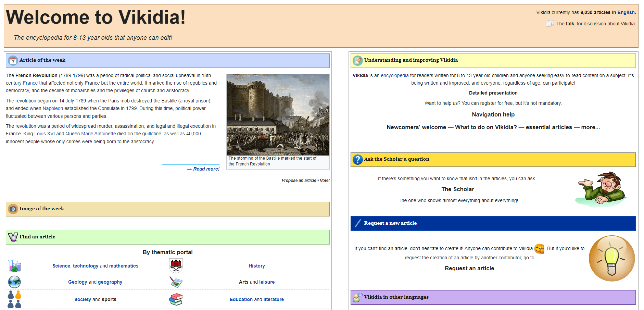
Task: Click the notepad icon beside Understanding and improving Vikidia
Action: (358, 61)
